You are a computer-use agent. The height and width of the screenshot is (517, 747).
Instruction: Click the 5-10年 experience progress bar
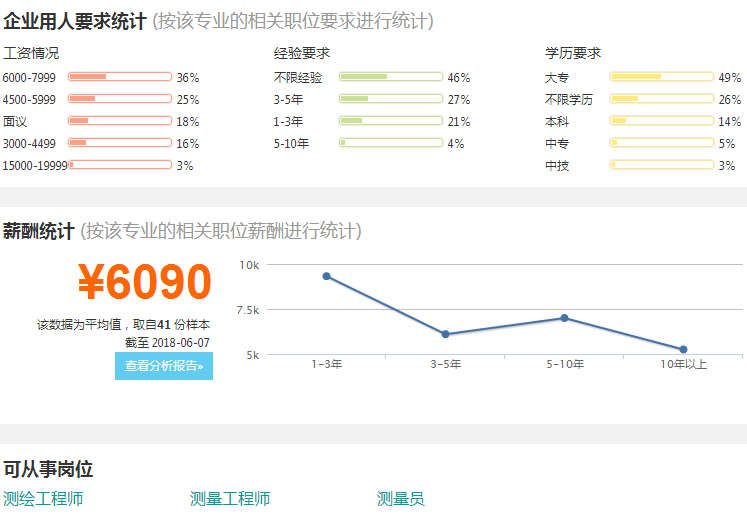[x=391, y=142]
